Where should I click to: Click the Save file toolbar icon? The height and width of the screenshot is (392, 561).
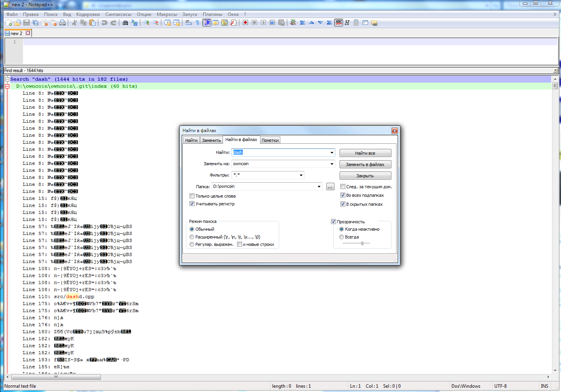[27, 23]
